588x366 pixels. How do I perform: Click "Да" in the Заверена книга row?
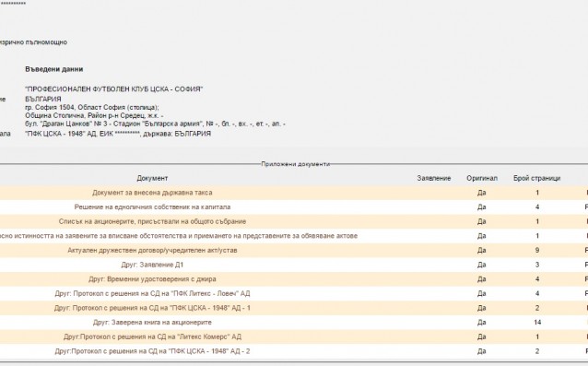pos(482,323)
